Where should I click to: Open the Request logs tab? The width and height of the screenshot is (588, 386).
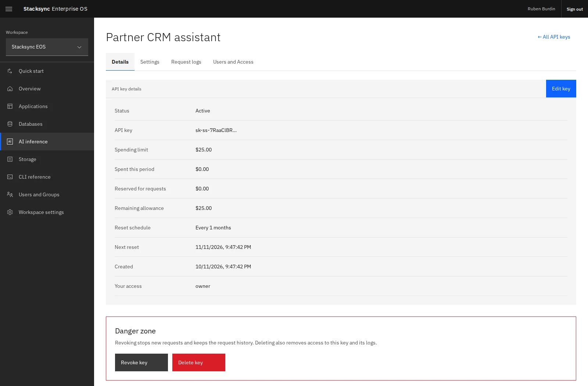tap(186, 62)
